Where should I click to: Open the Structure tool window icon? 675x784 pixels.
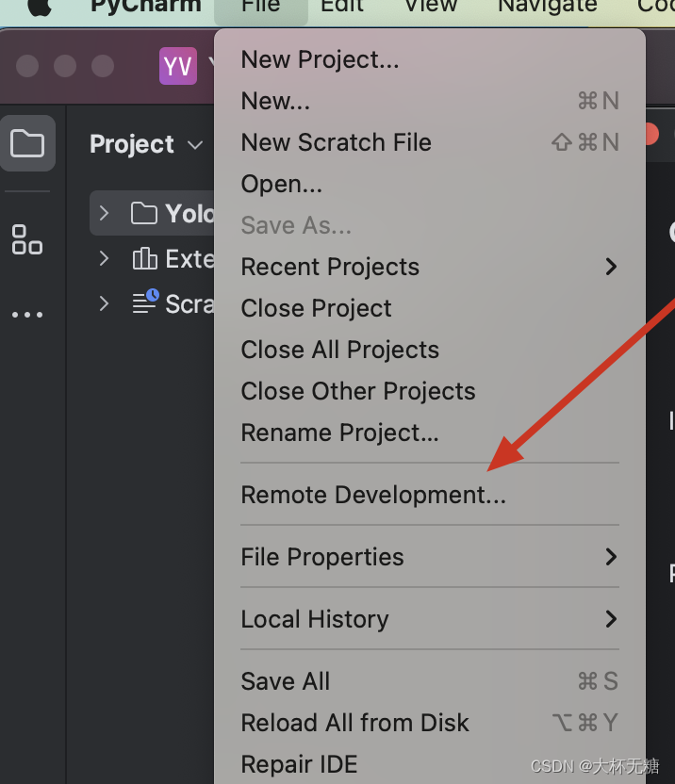coord(27,239)
